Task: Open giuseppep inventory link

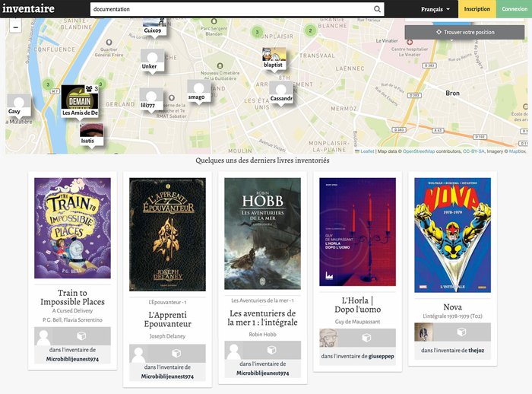Action: click(x=382, y=356)
